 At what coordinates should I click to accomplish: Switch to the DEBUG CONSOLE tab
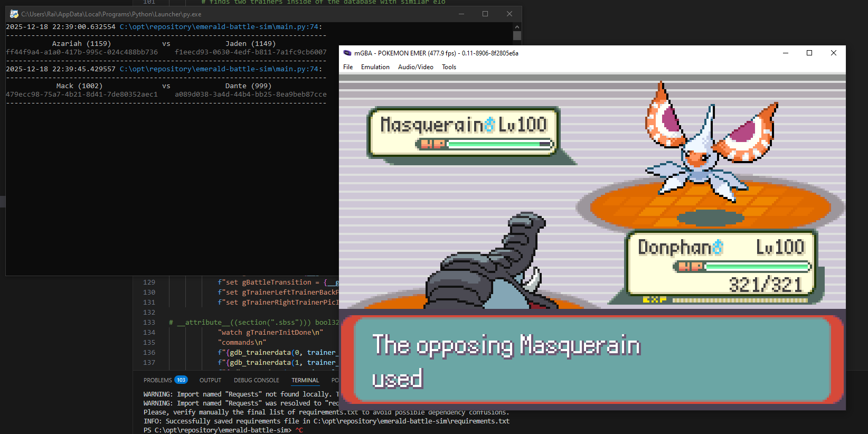(x=257, y=380)
